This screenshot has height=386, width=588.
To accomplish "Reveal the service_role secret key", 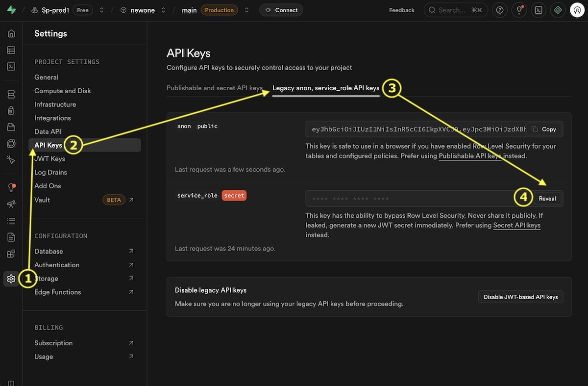I will 547,199.
